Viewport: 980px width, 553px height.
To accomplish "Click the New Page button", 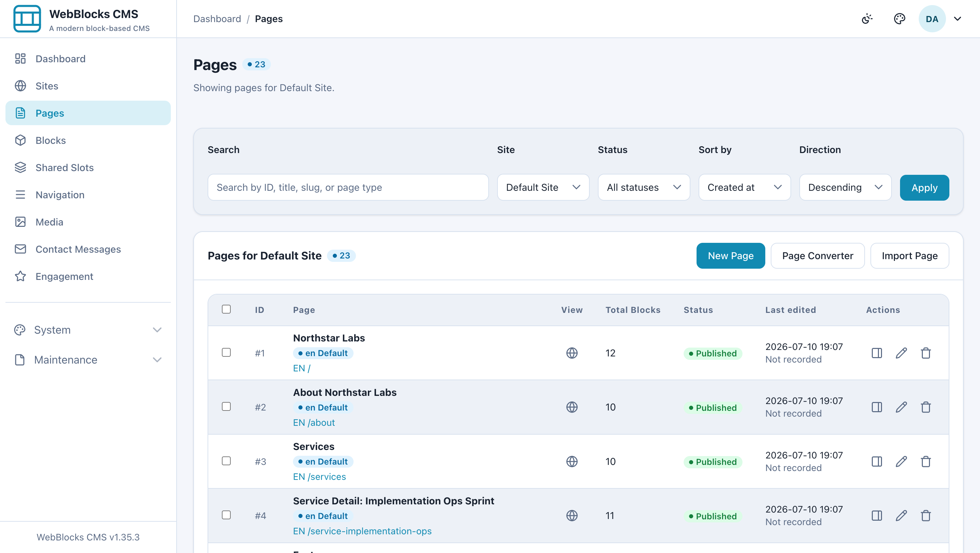I will 731,255.
